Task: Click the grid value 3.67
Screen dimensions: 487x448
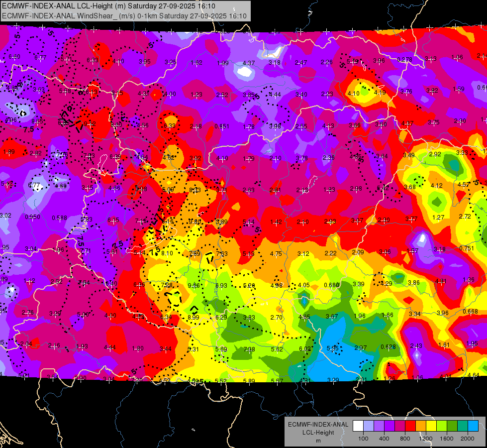Action: coord(332,317)
